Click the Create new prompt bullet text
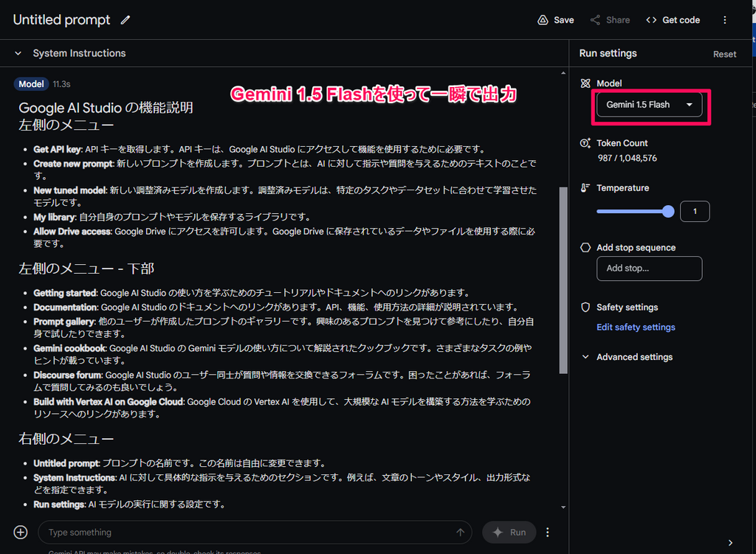 [x=284, y=170]
